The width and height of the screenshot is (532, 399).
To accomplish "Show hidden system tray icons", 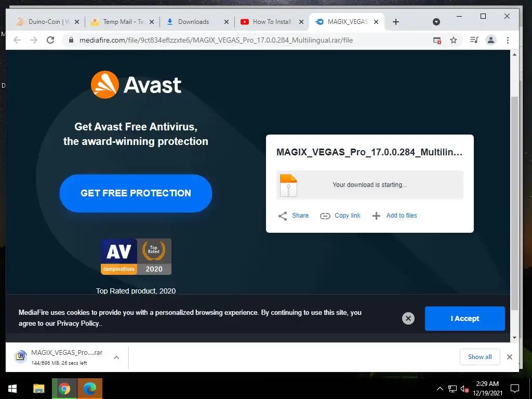I will [x=440, y=389].
